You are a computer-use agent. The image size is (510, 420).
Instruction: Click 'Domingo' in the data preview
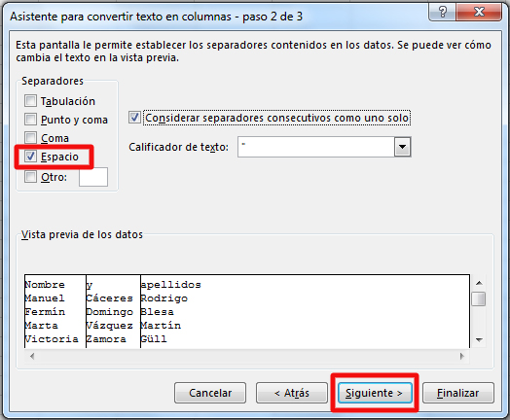[x=110, y=312]
